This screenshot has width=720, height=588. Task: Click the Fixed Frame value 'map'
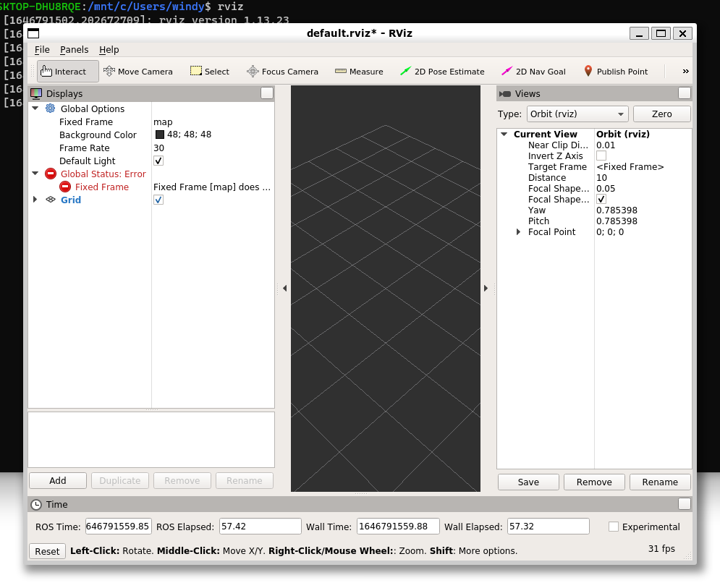coord(163,122)
